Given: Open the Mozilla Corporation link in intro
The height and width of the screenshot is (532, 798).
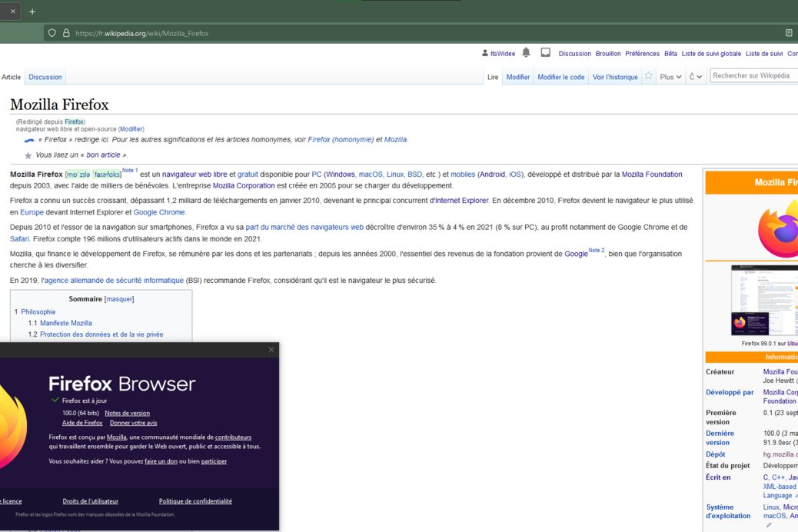Looking at the screenshot, I should pyautogui.click(x=244, y=185).
